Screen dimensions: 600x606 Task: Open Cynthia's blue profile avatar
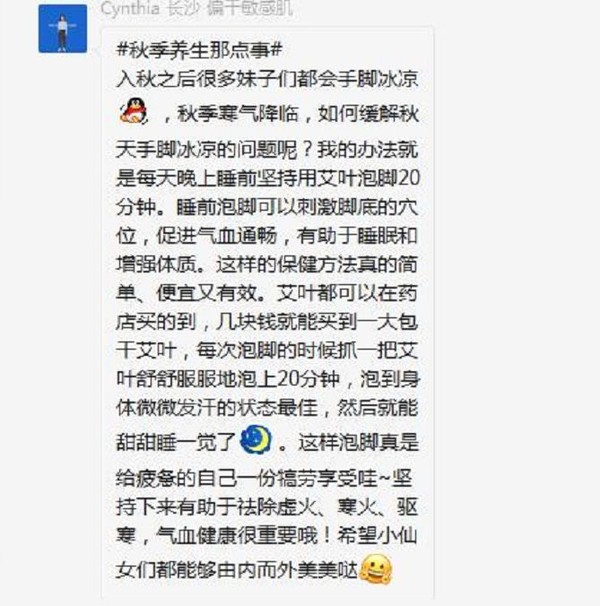coord(63,29)
